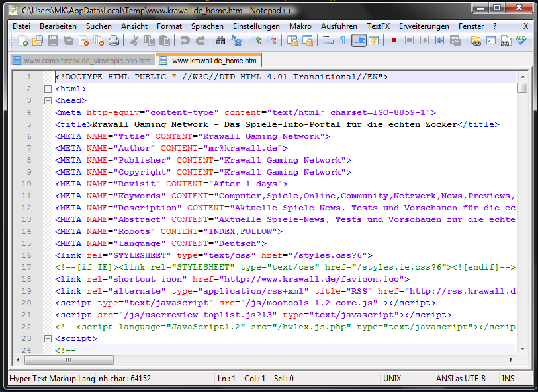Click the X close-document button in menu bar
The image size is (538, 392).
coord(525,26)
